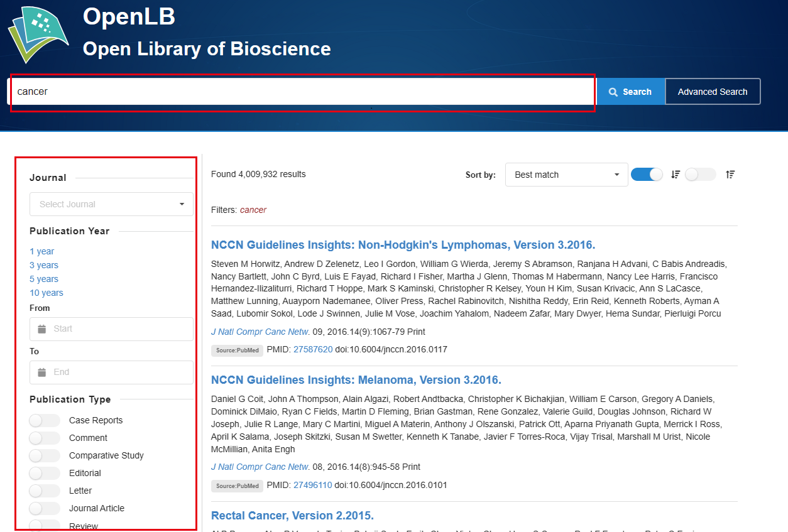Filter publication year to 5 years
This screenshot has width=788, height=532.
[x=44, y=279]
